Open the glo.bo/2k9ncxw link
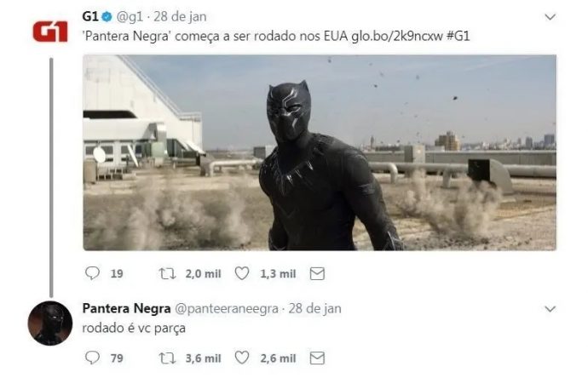The height and width of the screenshot is (378, 588). click(397, 37)
